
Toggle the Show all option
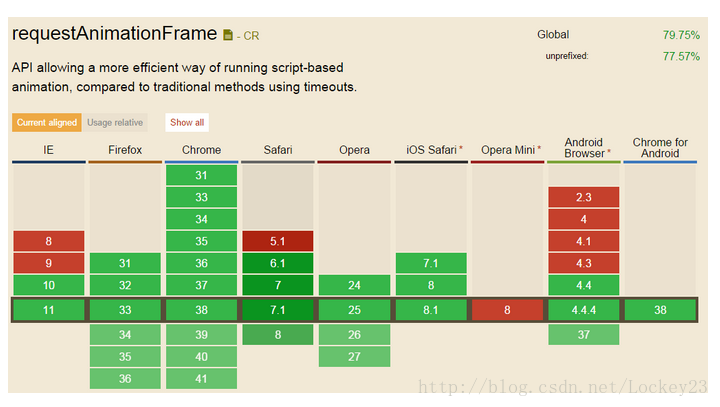point(187,122)
